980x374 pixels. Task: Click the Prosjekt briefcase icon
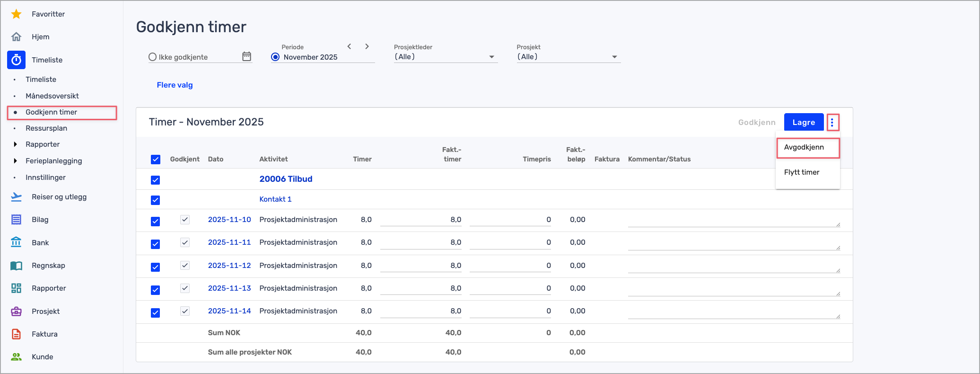click(17, 312)
